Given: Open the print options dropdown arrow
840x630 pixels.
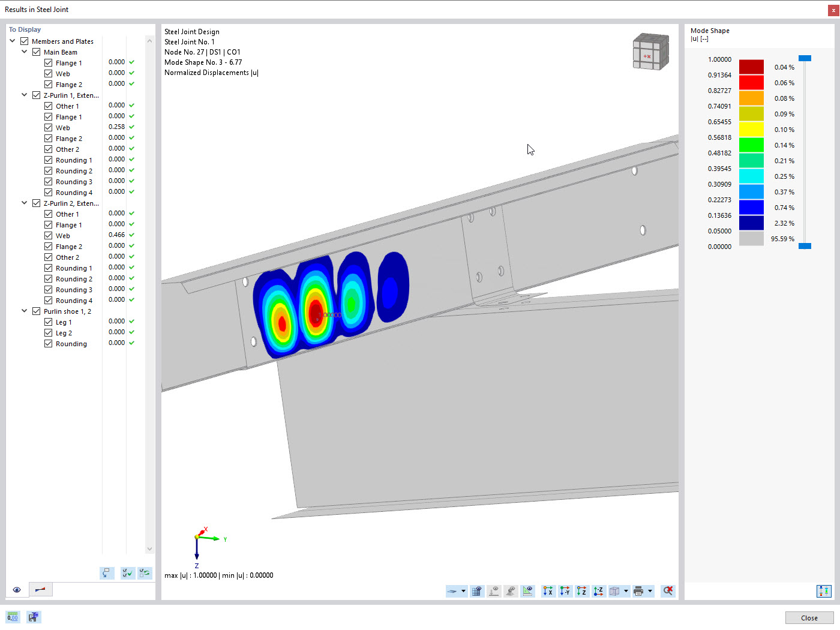Looking at the screenshot, I should click(650, 592).
